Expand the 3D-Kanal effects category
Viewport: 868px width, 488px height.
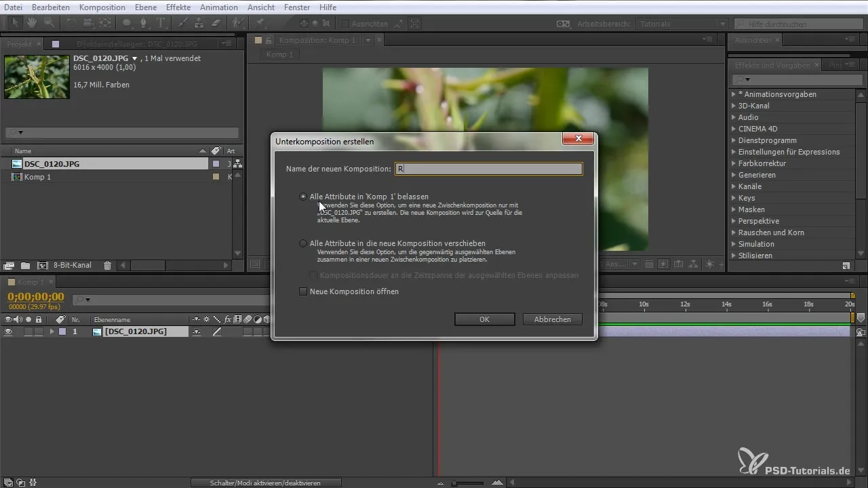point(734,106)
